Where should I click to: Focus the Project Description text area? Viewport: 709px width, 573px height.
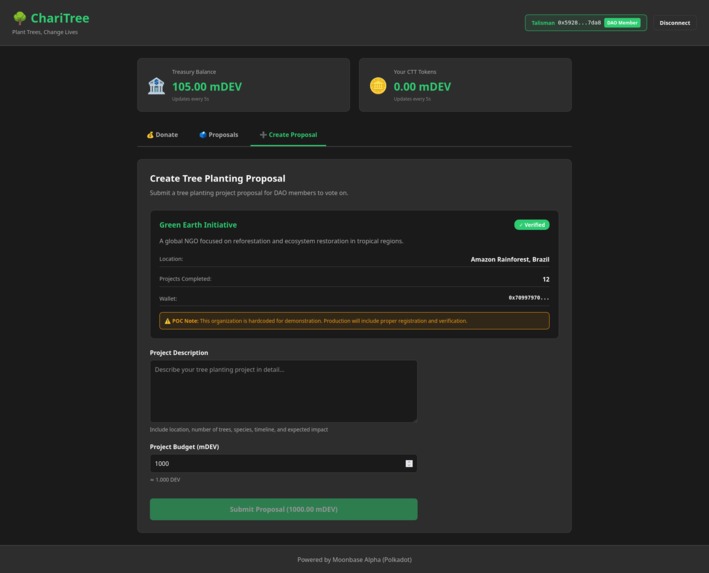tap(284, 391)
